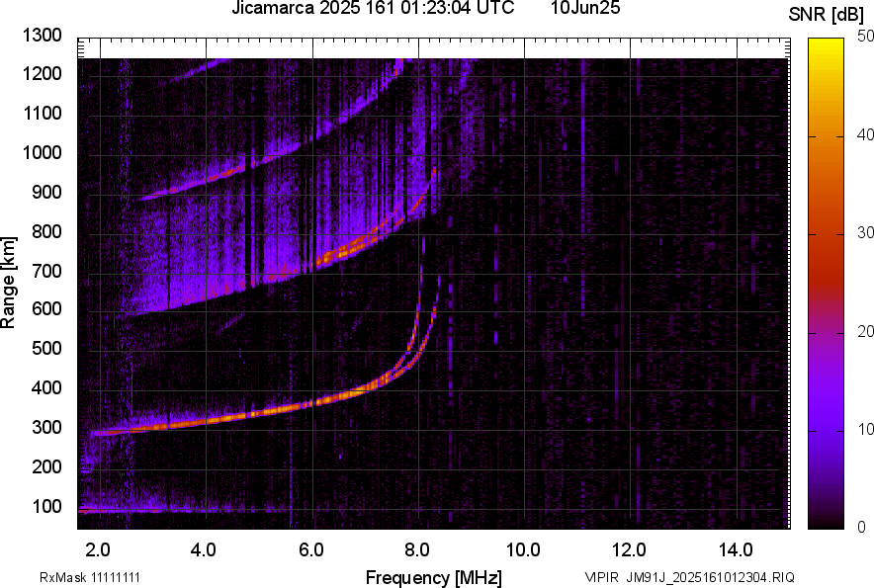The width and height of the screenshot is (874, 588).
Task: Click the range tick label '1000'
Action: 42,152
